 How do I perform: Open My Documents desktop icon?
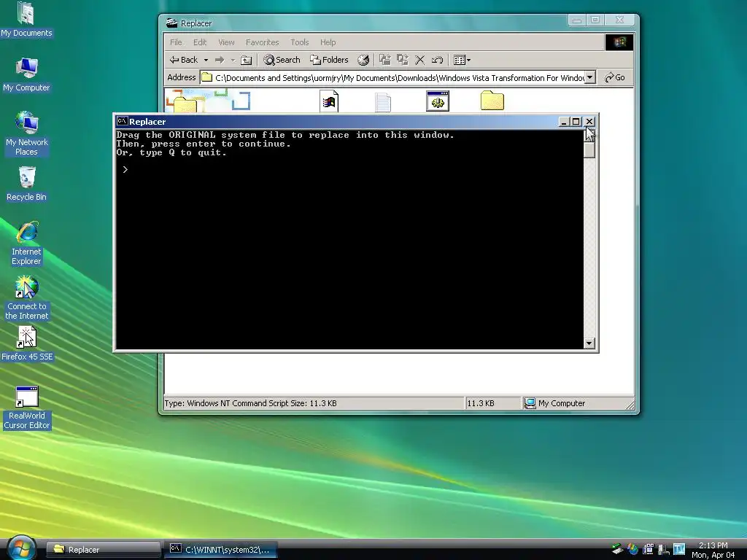[x=26, y=20]
